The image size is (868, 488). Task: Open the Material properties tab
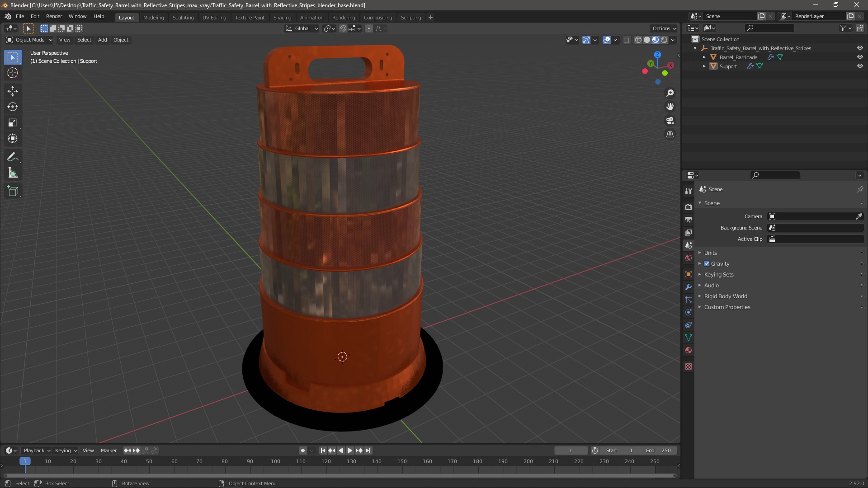click(x=689, y=350)
